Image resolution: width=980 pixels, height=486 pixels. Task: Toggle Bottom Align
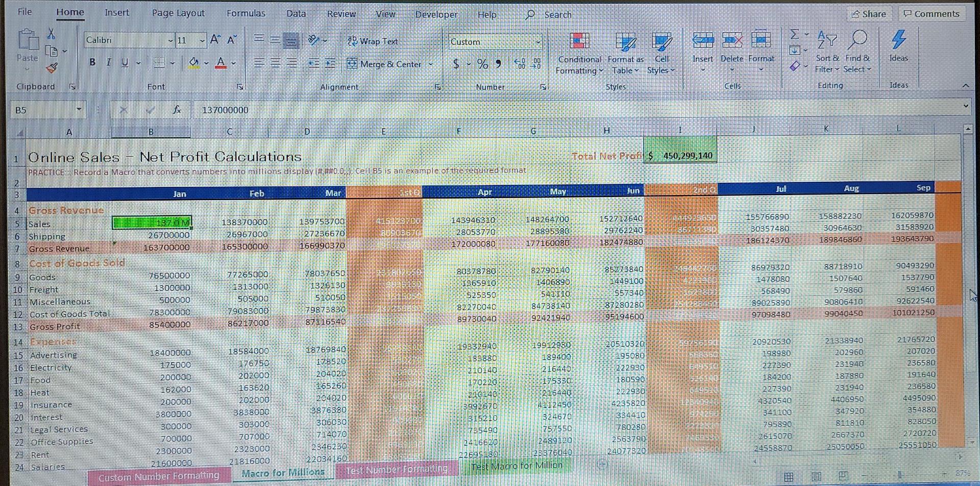pos(291,40)
